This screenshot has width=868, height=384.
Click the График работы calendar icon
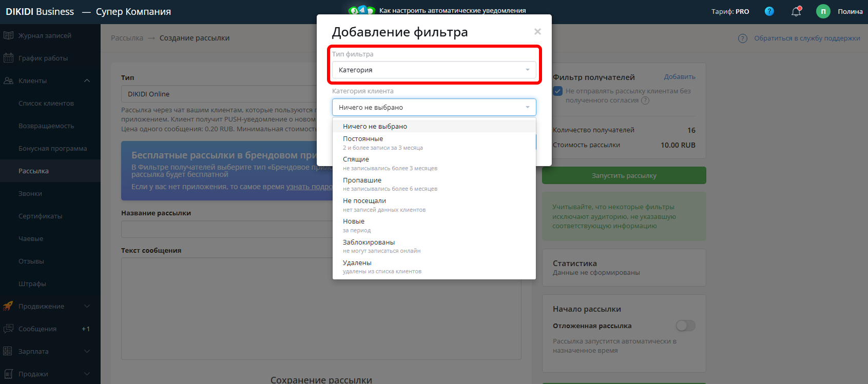[x=8, y=58]
